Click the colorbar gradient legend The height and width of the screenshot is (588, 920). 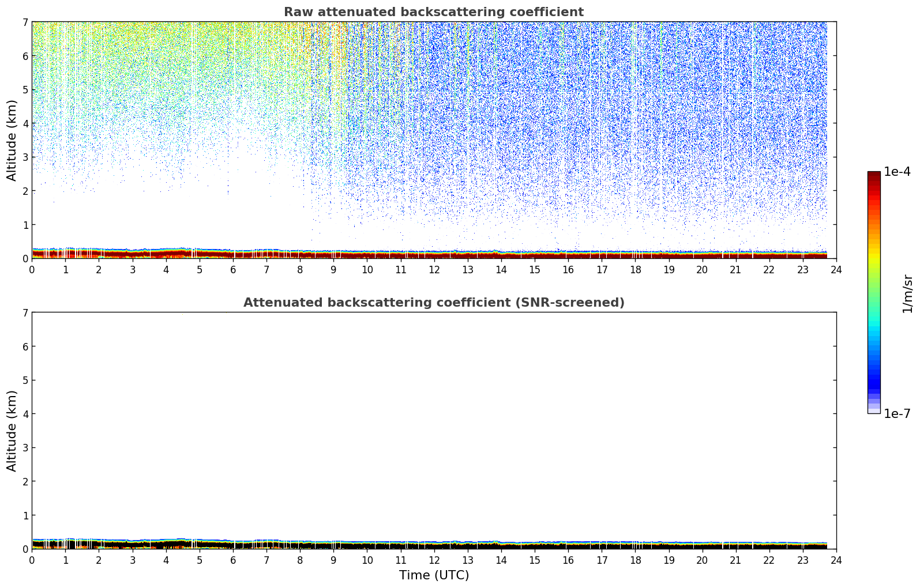click(x=874, y=292)
